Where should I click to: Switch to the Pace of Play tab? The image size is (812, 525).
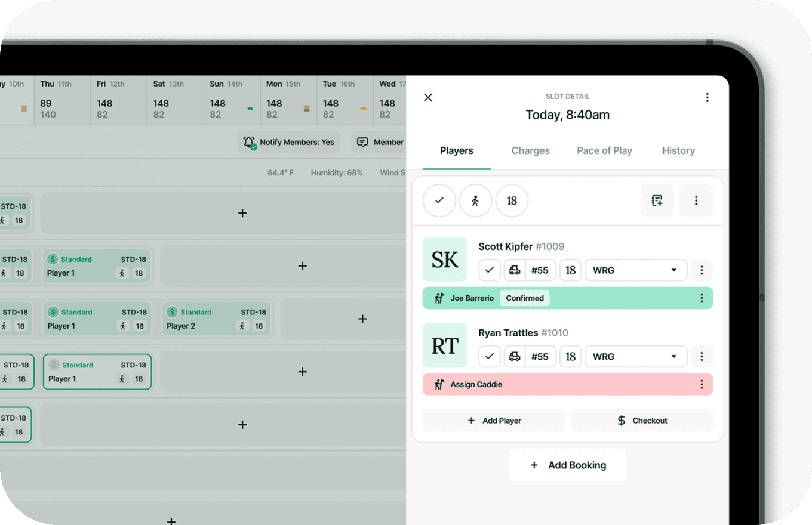pos(604,150)
